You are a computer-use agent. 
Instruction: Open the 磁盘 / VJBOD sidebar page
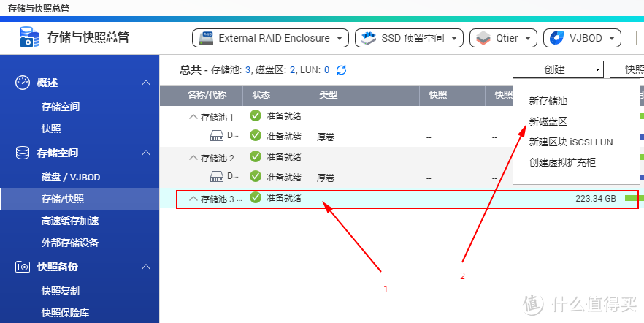point(71,177)
